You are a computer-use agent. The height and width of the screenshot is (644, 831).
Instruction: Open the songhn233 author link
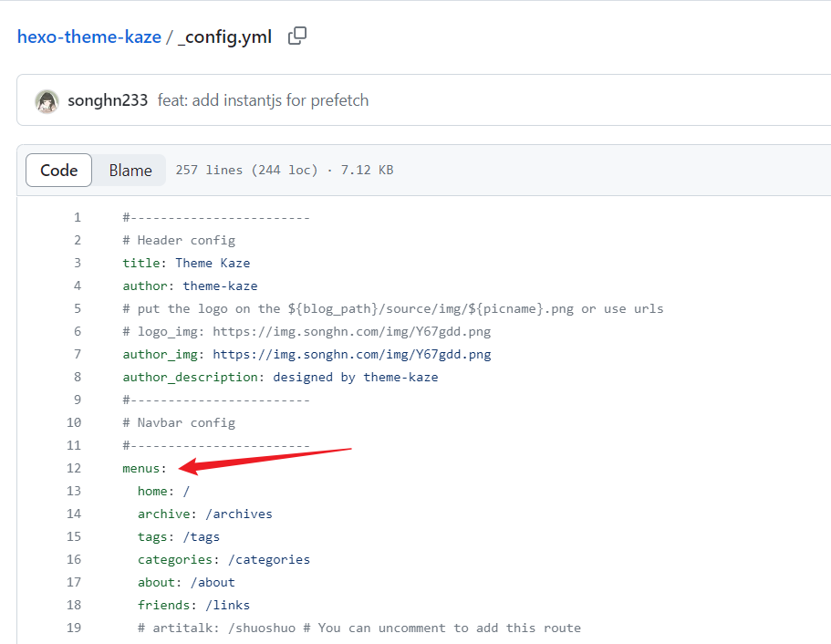109,100
